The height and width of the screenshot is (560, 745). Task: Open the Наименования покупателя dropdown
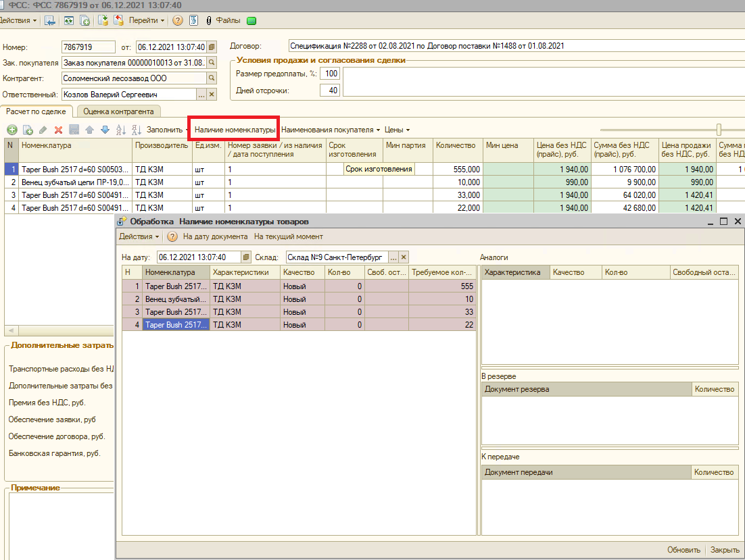click(331, 130)
